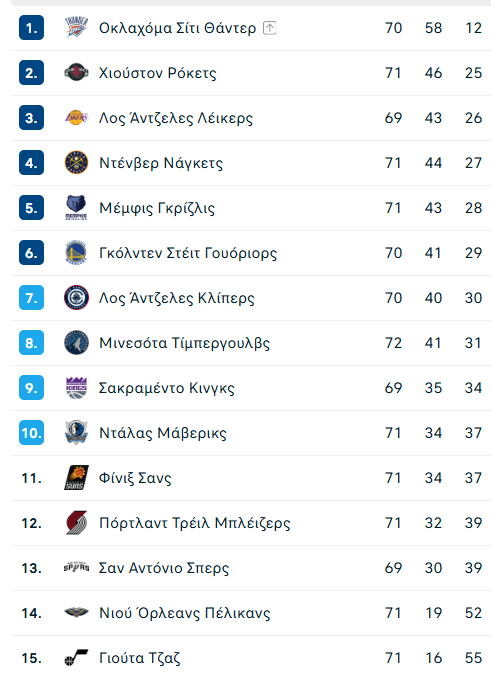Image resolution: width=491 pixels, height=679 pixels.
Task: Click the light blue rank 10 badge
Action: pos(31,433)
